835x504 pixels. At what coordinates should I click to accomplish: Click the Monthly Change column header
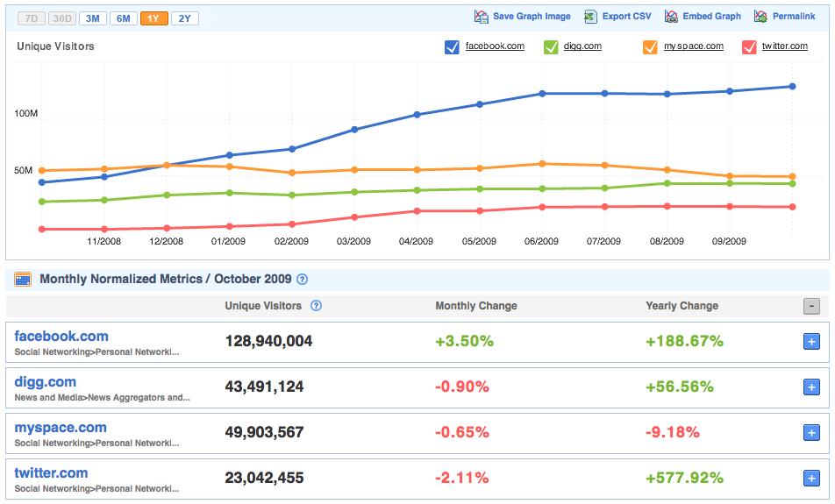pos(476,306)
